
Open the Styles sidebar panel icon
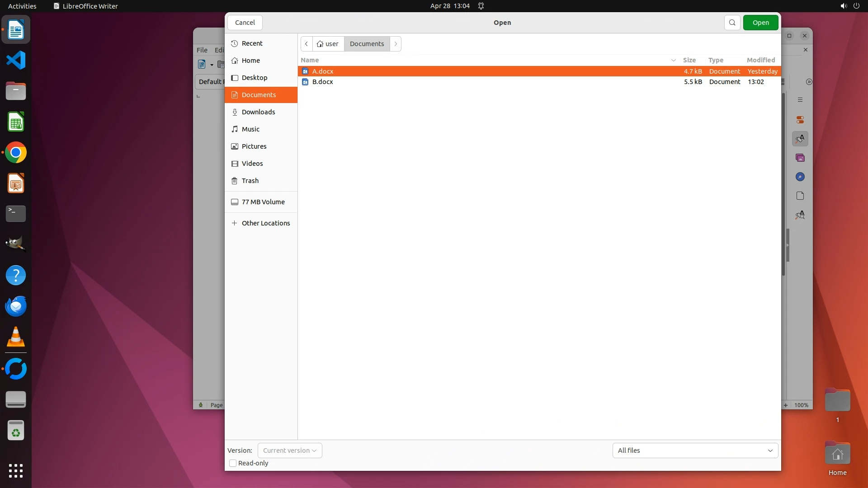(800, 139)
